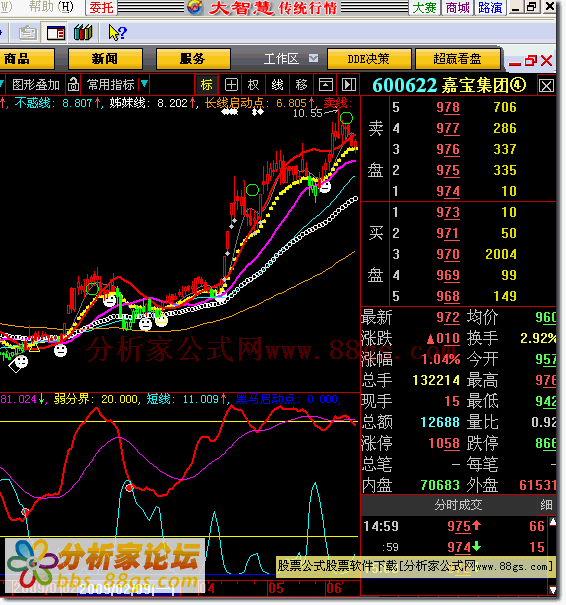The image size is (566, 605).
Task: Click the 内盘 value 70683
Action: tap(440, 485)
